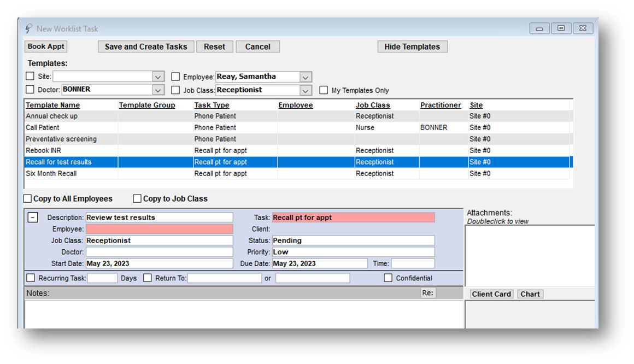
Task: Sort by Template Name column header
Action: [x=53, y=105]
